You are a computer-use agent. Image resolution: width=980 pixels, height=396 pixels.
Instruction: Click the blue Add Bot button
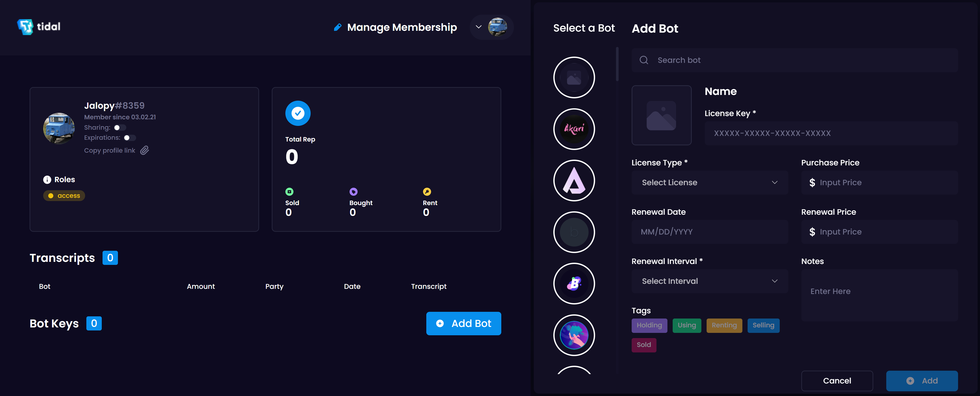[463, 324]
